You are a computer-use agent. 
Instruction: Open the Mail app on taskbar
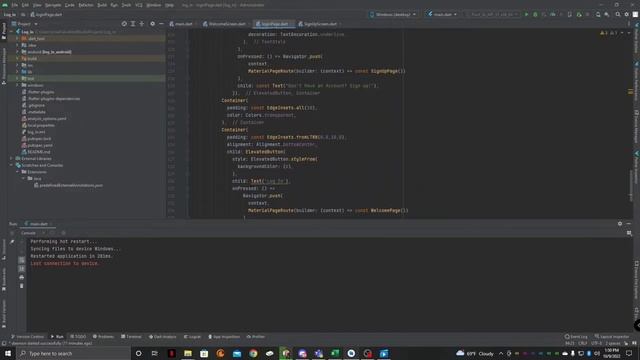tap(237, 353)
